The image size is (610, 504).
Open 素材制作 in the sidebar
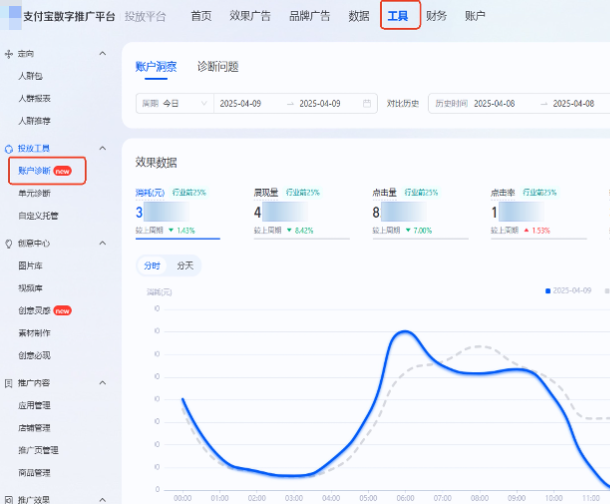coord(35,333)
